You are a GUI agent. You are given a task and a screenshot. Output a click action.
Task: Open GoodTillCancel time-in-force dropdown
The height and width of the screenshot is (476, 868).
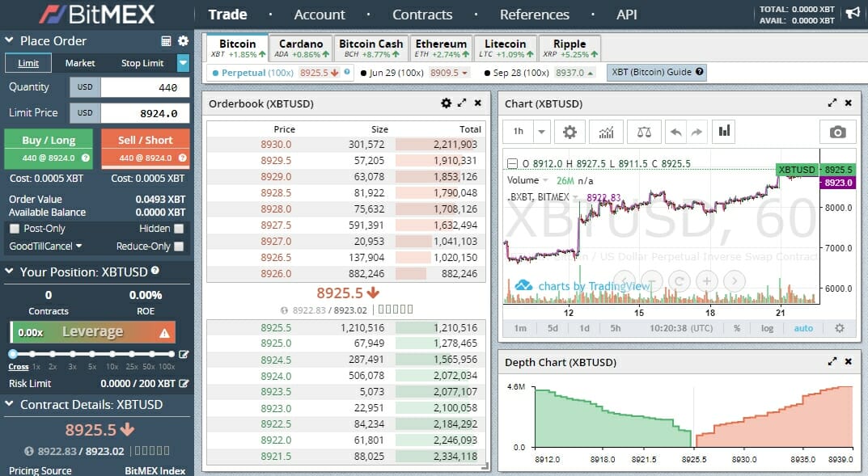pos(45,246)
